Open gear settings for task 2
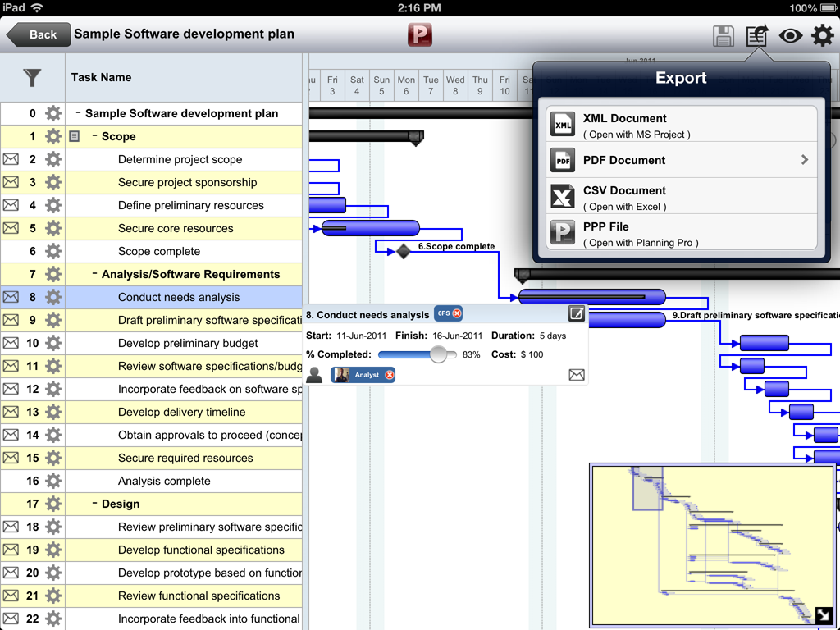The image size is (840, 630). pos(53,160)
